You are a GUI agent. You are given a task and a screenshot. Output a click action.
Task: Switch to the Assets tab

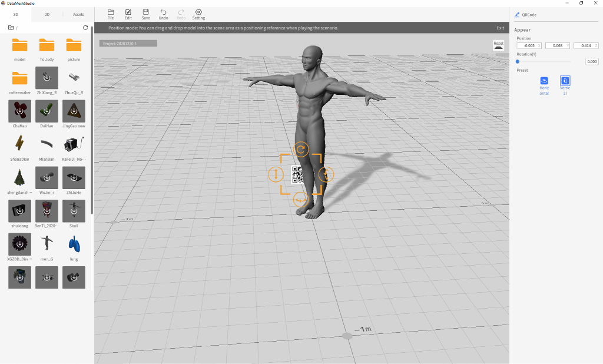tap(78, 15)
